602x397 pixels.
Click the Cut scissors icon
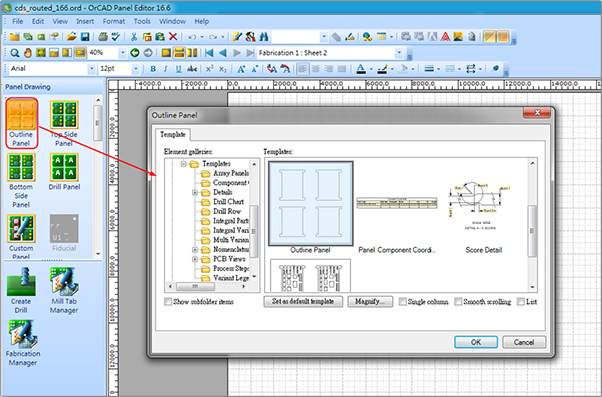[x=134, y=36]
